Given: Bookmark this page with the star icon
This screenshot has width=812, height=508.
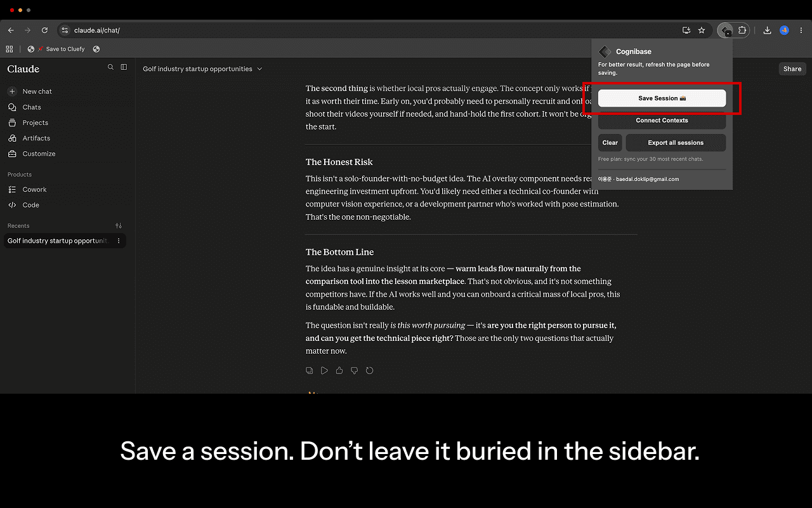Looking at the screenshot, I should (x=702, y=30).
